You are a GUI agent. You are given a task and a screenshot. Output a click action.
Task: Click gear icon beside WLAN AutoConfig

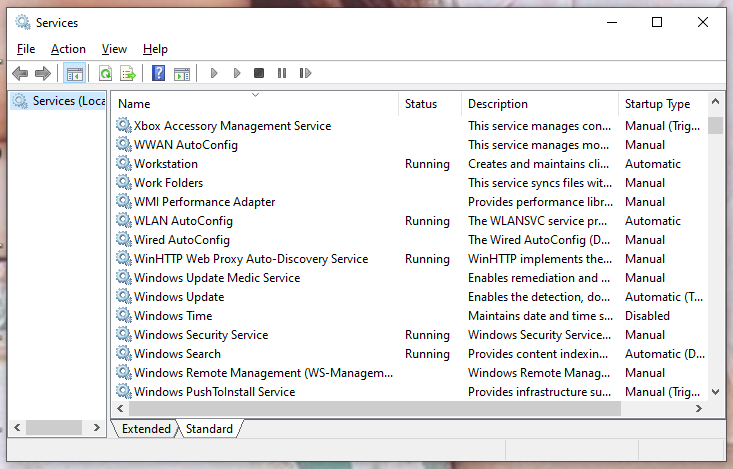tap(124, 221)
